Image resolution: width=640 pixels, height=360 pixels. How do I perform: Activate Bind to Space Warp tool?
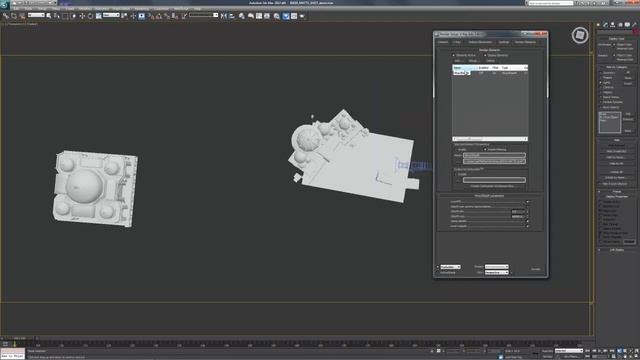pos(22,16)
